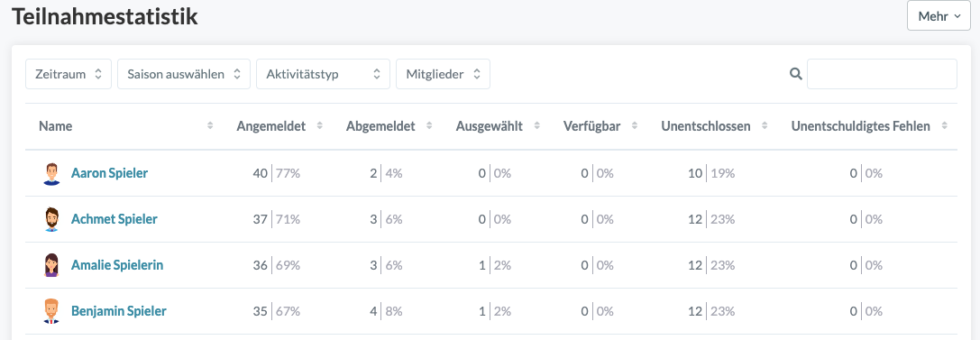Focus the search input field
Viewport: 980px width, 340px height.
point(882,74)
